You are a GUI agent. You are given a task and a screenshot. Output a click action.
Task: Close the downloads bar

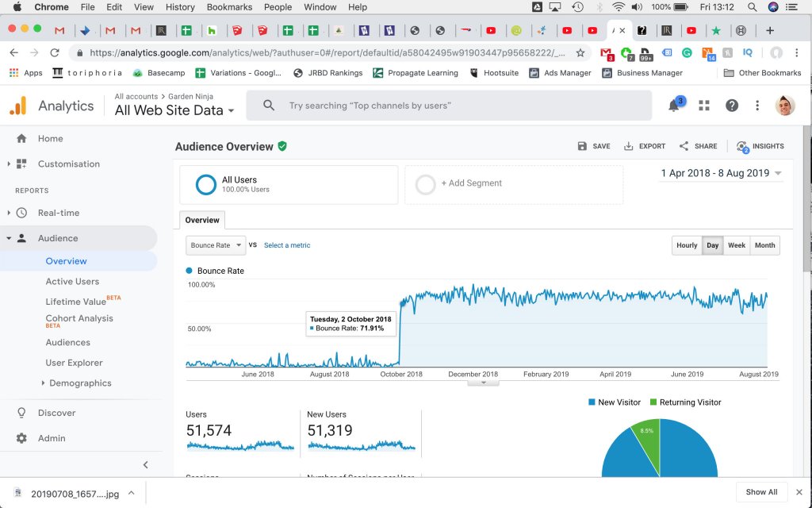[799, 492]
